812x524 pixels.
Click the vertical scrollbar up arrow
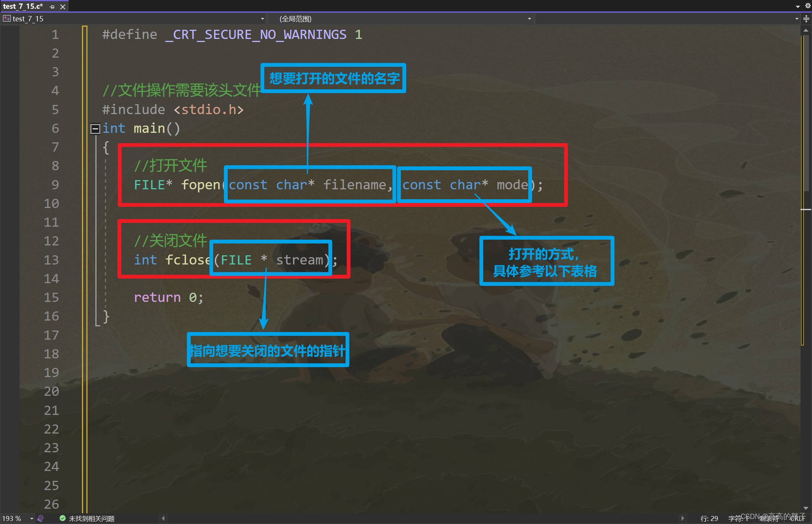pyautogui.click(x=806, y=30)
